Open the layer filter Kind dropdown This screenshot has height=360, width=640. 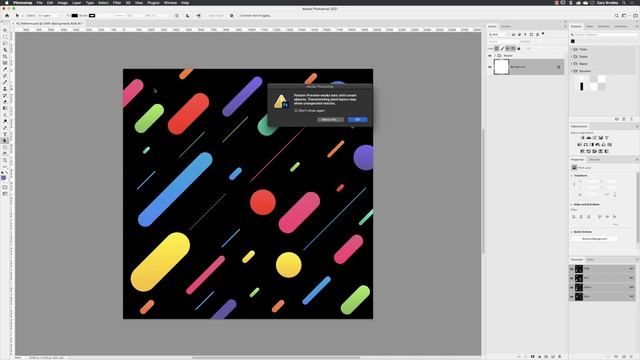click(498, 35)
